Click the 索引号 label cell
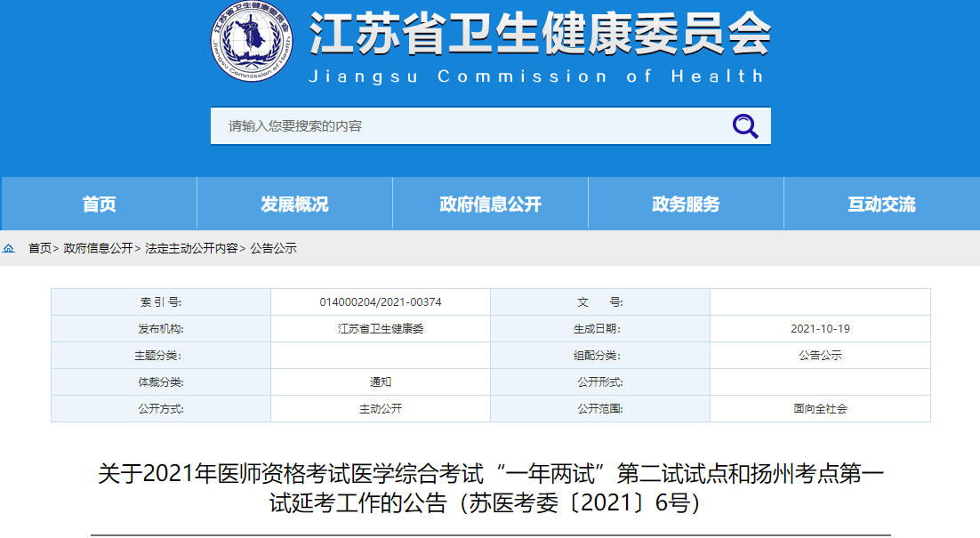 pos(161,301)
